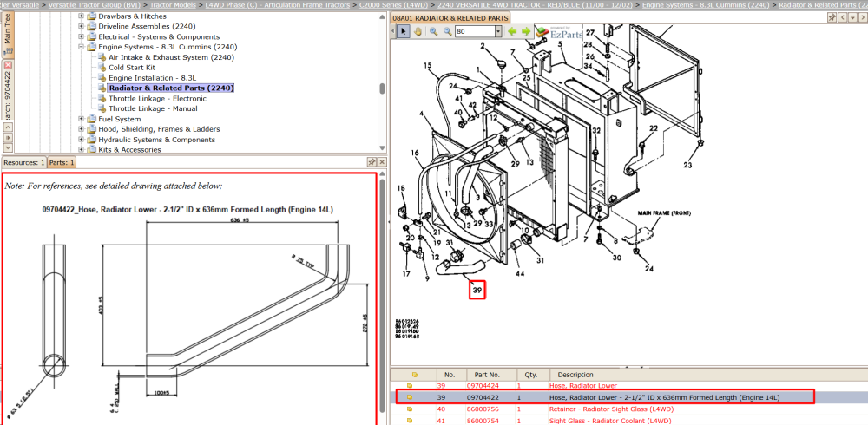Click callout 39 on the diagram
Image resolution: width=868 pixels, height=425 pixels.
click(477, 290)
